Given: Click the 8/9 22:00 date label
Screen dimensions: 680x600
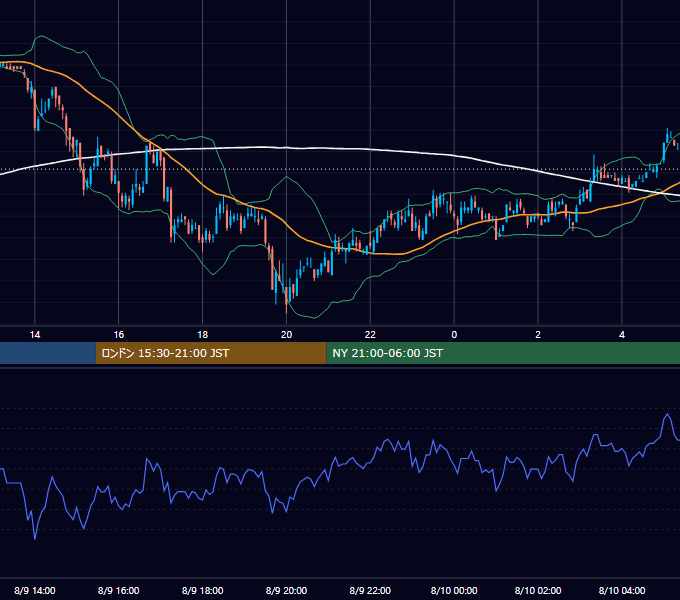Looking at the screenshot, I should tap(370, 590).
